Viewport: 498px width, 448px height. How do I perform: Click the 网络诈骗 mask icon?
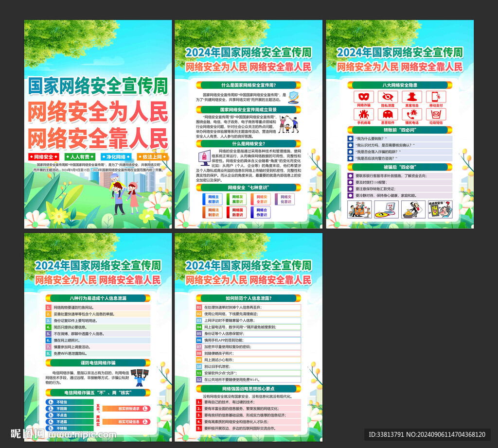click(x=364, y=97)
